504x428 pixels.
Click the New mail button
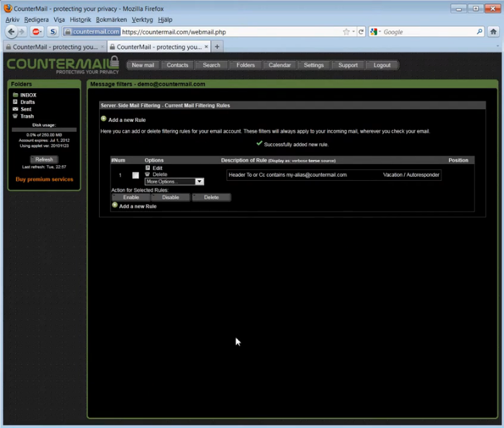click(x=143, y=65)
